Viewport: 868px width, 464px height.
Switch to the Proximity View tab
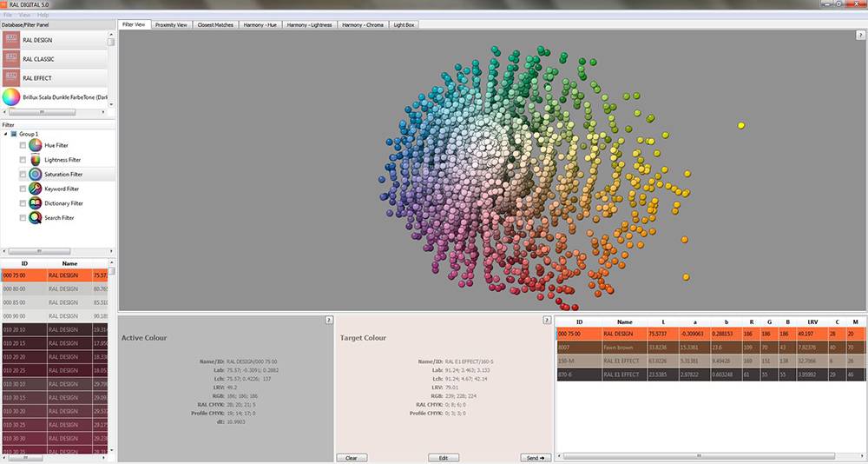pos(171,25)
